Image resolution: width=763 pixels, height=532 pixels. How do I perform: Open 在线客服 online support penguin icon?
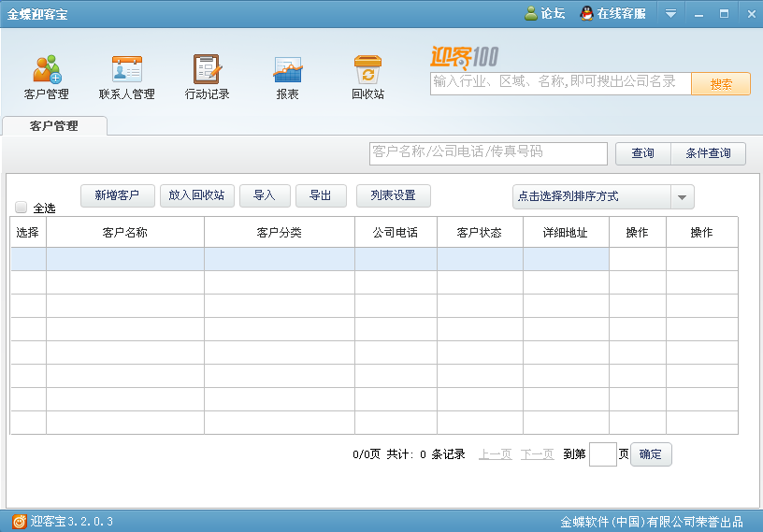coord(587,14)
